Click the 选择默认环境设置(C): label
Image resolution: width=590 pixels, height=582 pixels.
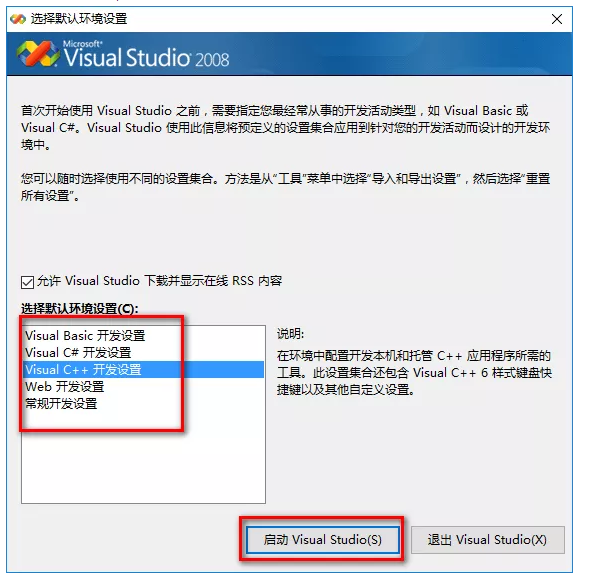pos(80,308)
